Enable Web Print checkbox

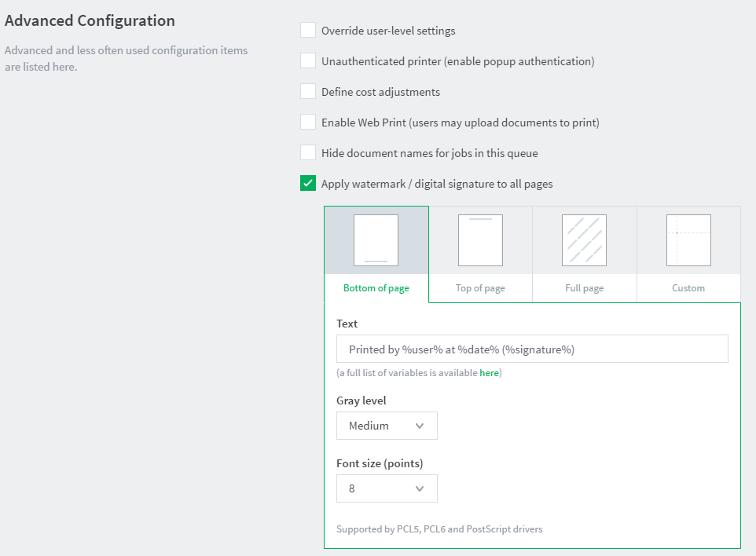[x=308, y=122]
